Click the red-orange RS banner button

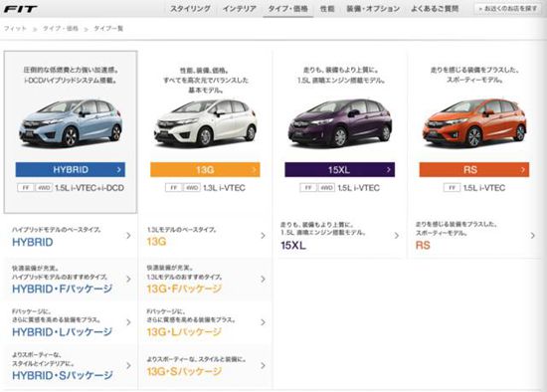point(474,170)
